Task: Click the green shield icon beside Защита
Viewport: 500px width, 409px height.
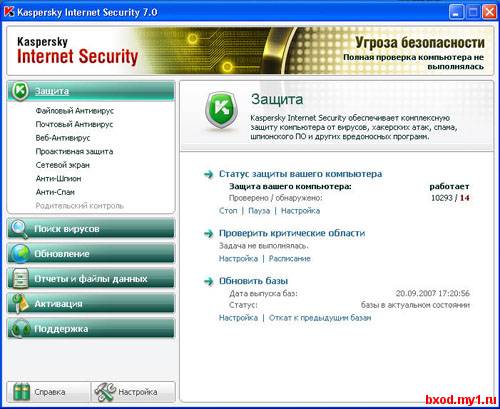Action: point(20,90)
